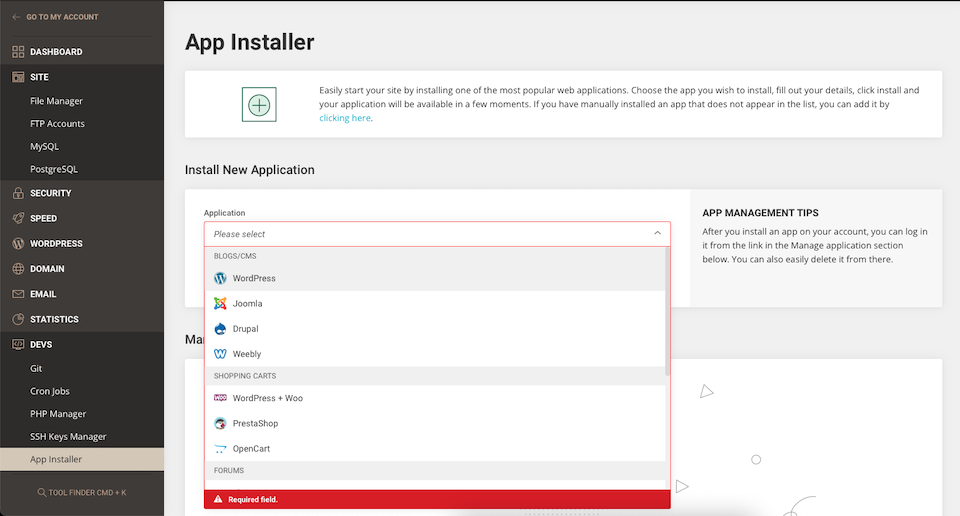Viewport: 960px width, 516px height.
Task: Expand the WordPress sidebar section
Action: (x=56, y=244)
